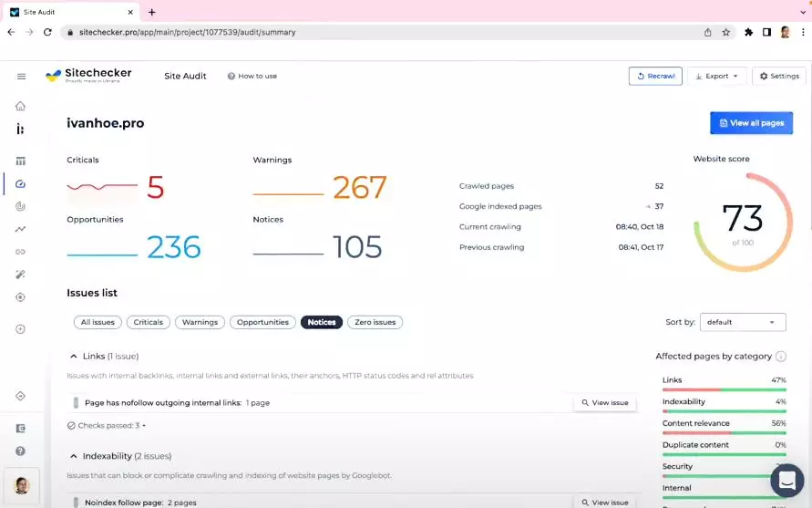
Task: Open Chrome profile avatar
Action: point(785,32)
